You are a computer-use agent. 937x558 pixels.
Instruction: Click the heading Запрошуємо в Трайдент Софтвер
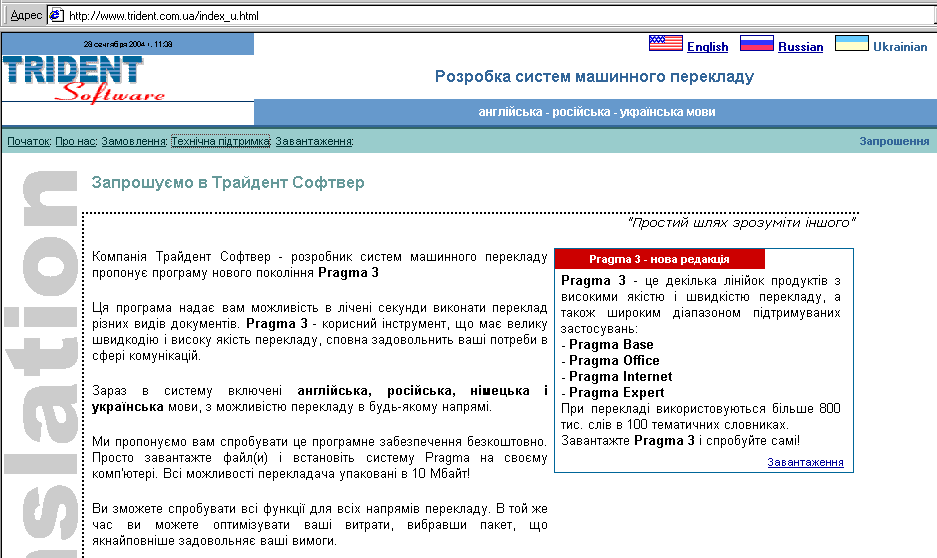click(228, 182)
